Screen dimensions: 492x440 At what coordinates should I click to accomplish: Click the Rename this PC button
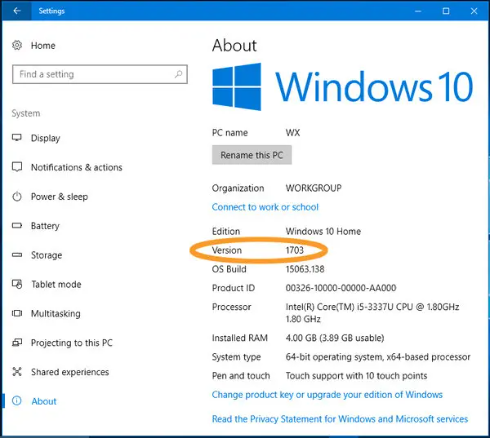(252, 155)
